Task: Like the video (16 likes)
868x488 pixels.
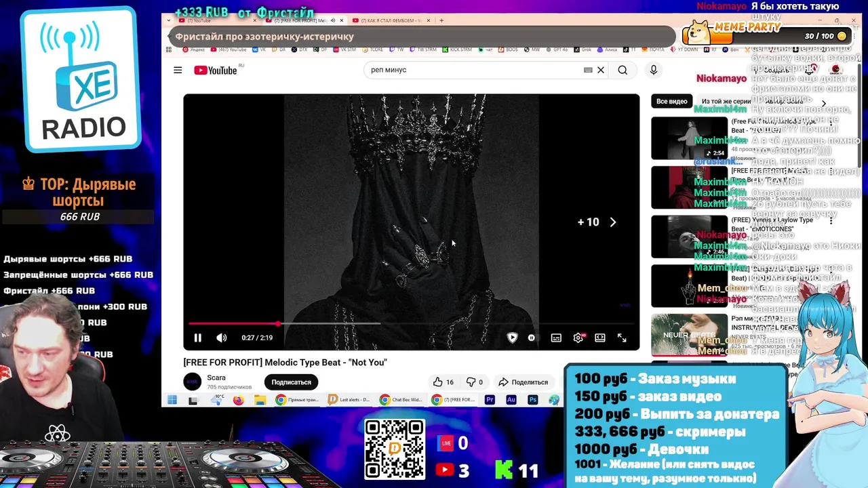Action: point(443,382)
